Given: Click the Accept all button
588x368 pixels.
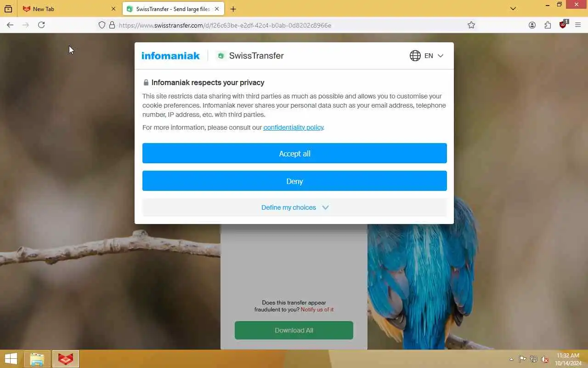Looking at the screenshot, I should click(294, 153).
